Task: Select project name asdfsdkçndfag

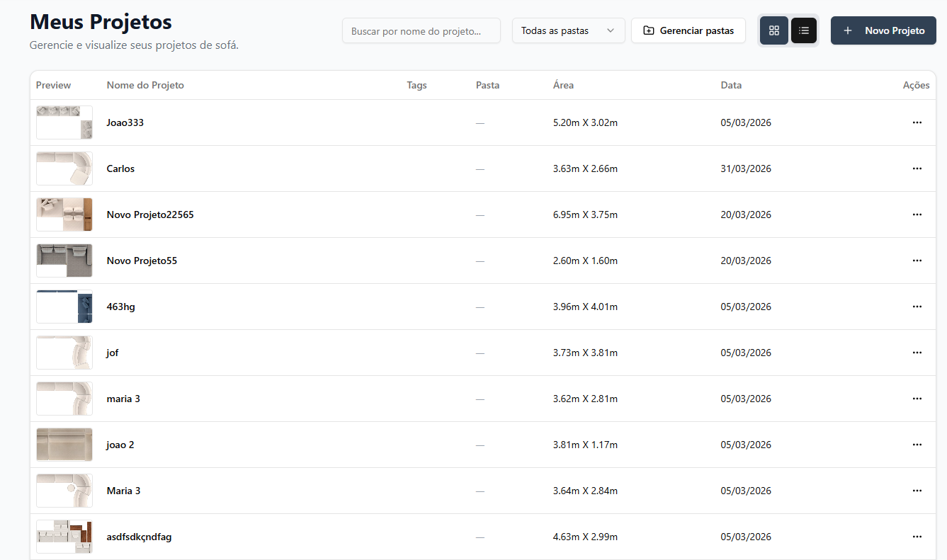Action: (139, 537)
